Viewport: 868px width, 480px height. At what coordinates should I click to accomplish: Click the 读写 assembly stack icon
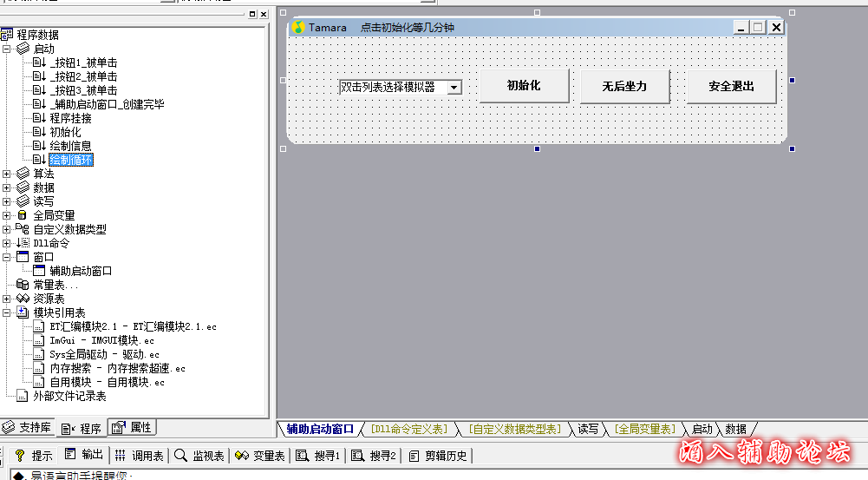point(23,201)
